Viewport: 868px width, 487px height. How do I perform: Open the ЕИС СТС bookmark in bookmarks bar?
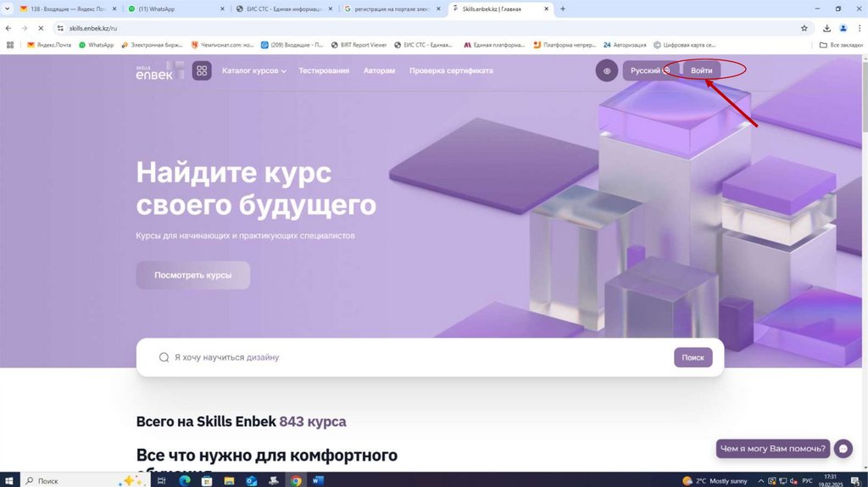(424, 45)
